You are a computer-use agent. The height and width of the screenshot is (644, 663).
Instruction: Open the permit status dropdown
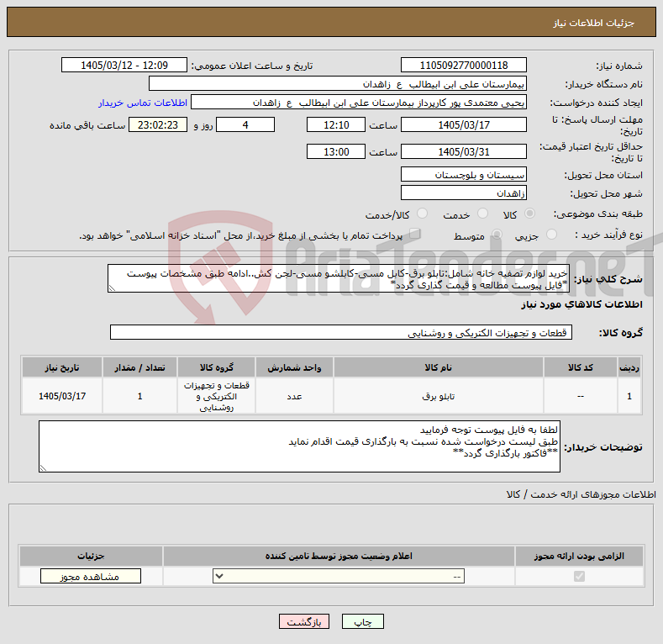(339, 576)
